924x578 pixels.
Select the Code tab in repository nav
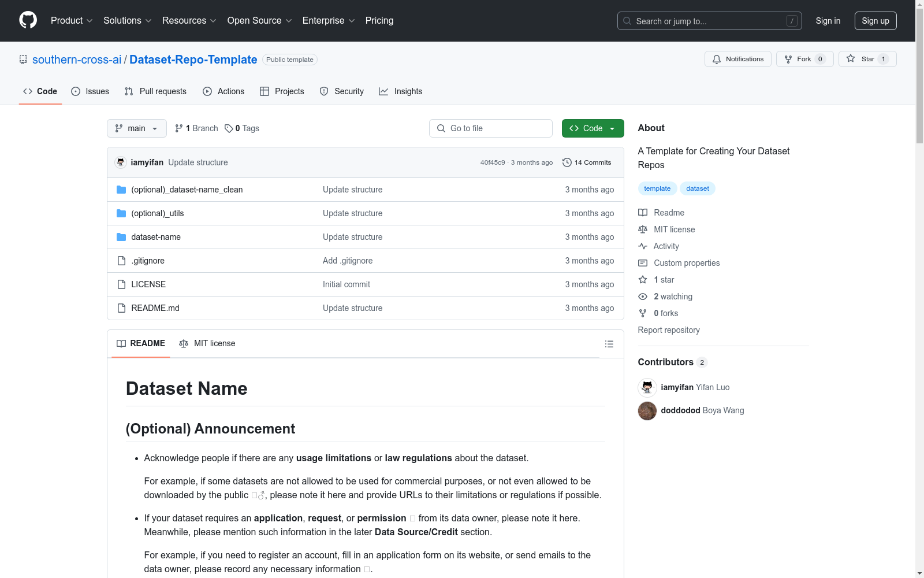pyautogui.click(x=40, y=91)
